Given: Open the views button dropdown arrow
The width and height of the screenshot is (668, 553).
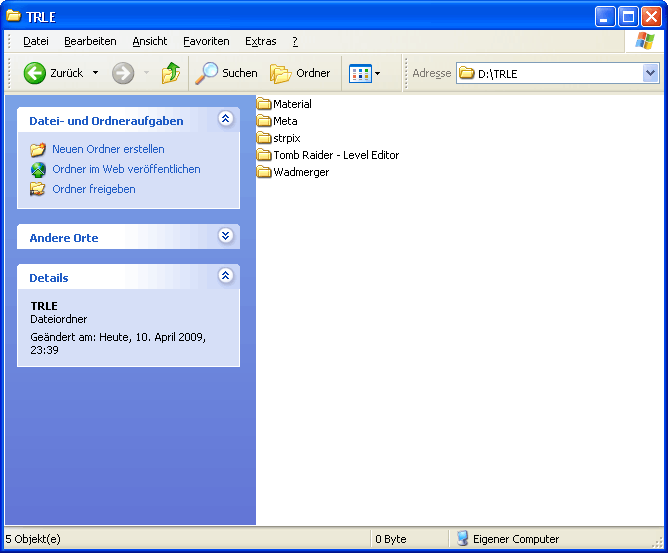Looking at the screenshot, I should [378, 73].
